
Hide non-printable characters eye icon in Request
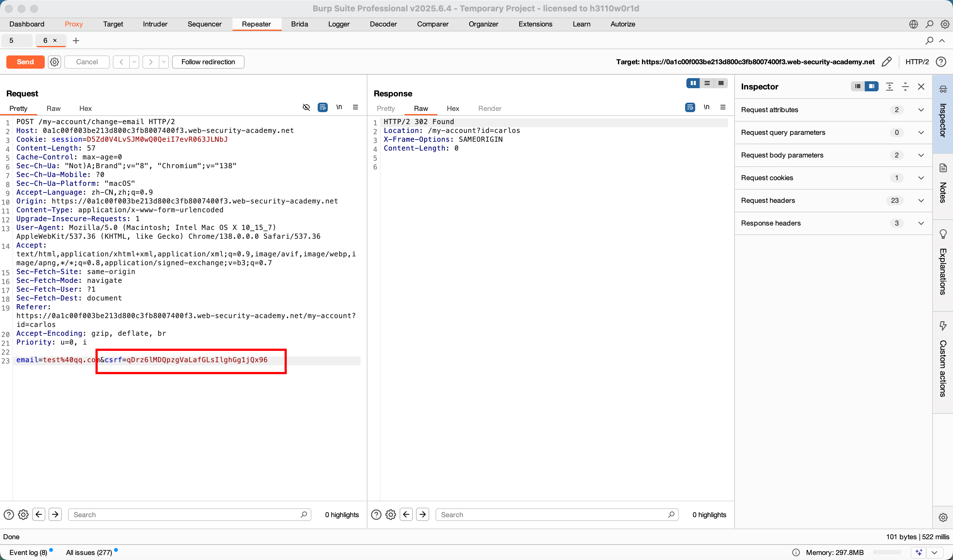tap(306, 107)
